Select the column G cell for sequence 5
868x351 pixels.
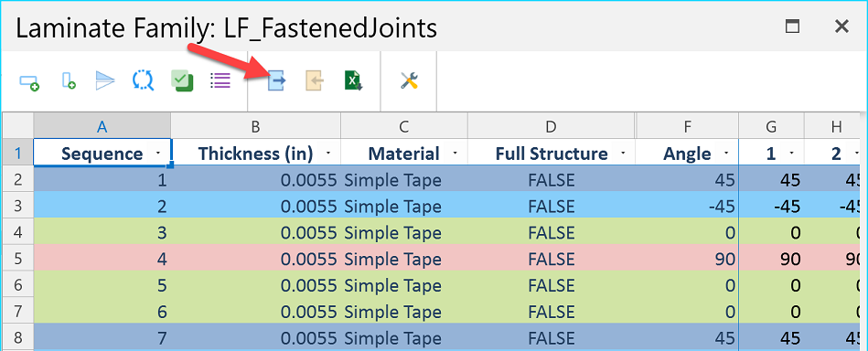[771, 285]
